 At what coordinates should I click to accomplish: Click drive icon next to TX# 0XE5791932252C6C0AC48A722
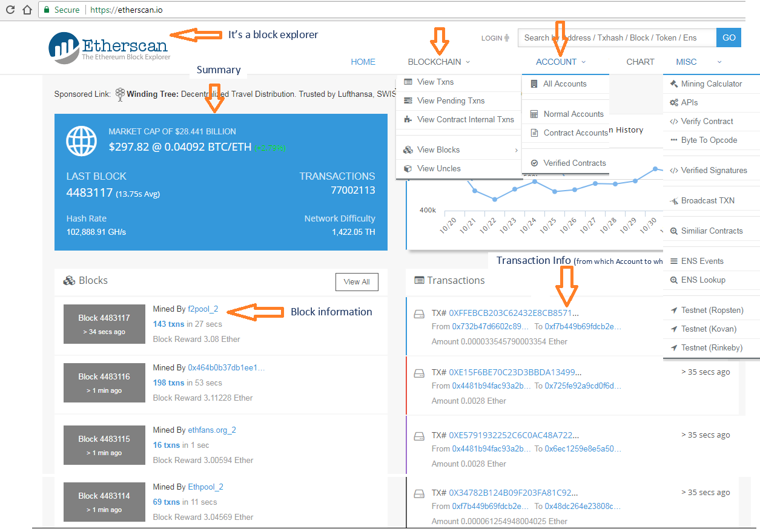click(419, 436)
